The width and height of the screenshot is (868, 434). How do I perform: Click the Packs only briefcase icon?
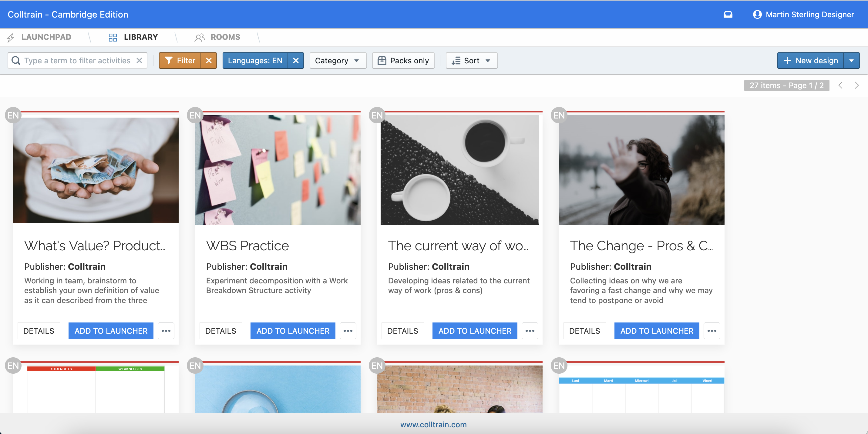(x=382, y=61)
